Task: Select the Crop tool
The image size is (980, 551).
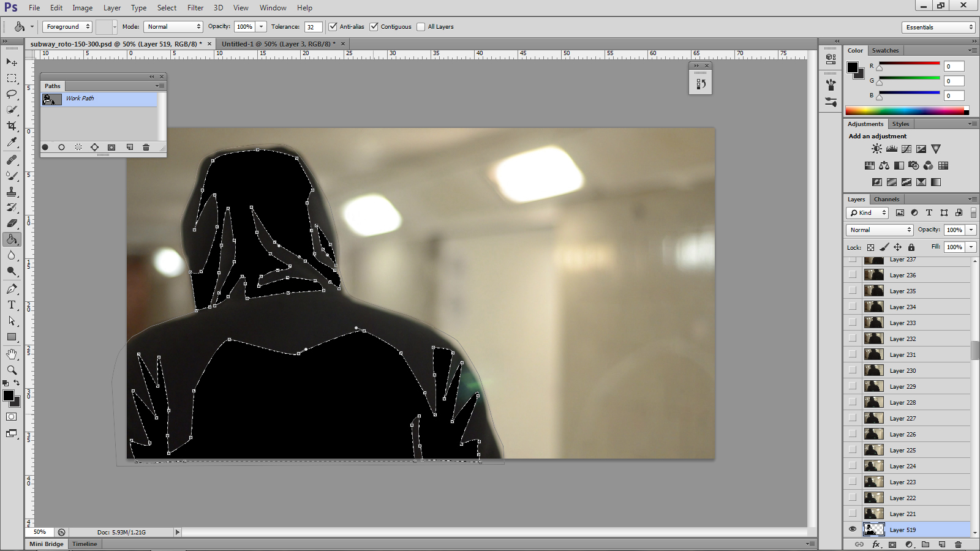Action: click(12, 126)
